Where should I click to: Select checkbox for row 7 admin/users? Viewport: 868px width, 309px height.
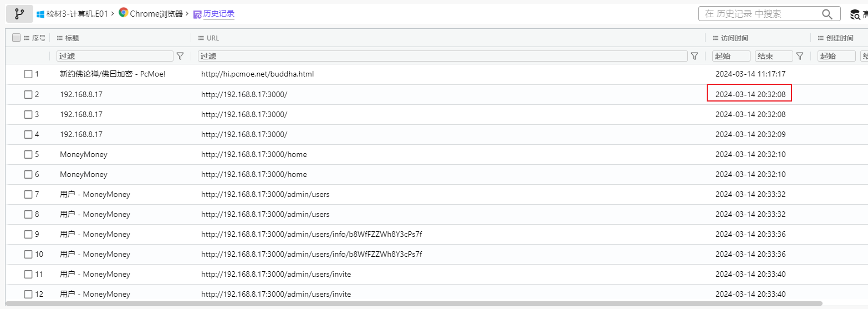pyautogui.click(x=28, y=194)
